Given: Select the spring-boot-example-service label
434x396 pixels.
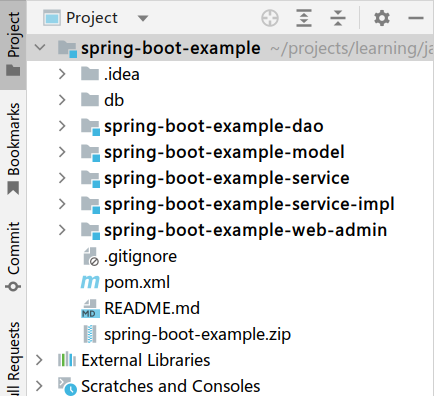Looking at the screenshot, I should coord(227,178).
